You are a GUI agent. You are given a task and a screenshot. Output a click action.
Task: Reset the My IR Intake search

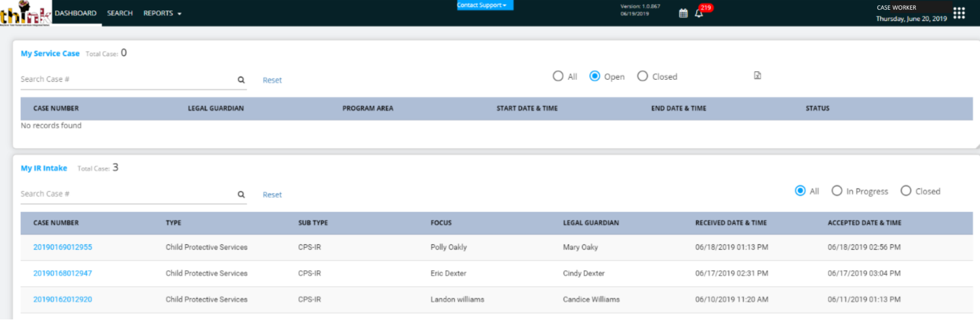pyautogui.click(x=272, y=194)
